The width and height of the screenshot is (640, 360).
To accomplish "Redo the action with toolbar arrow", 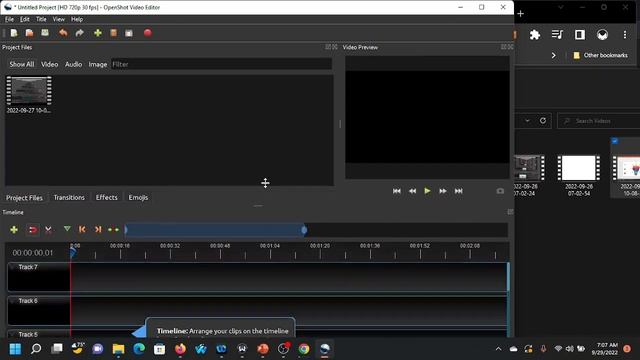I will (79, 33).
